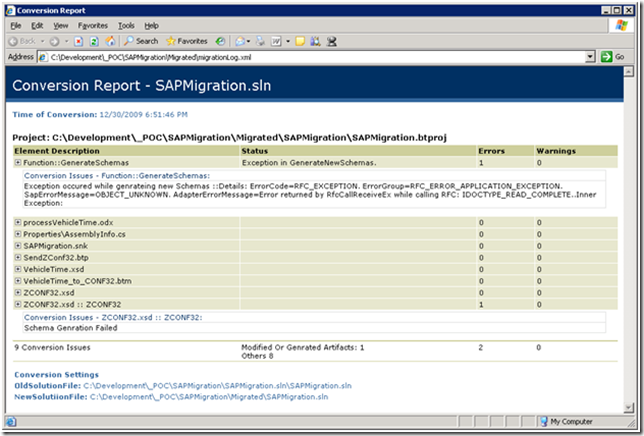The height and width of the screenshot is (436, 644).
Task: Open the Favorites star toolbar button
Action: coord(185,41)
